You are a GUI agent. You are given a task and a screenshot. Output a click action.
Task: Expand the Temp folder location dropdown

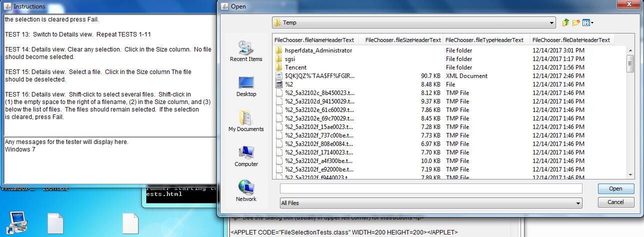click(551, 23)
